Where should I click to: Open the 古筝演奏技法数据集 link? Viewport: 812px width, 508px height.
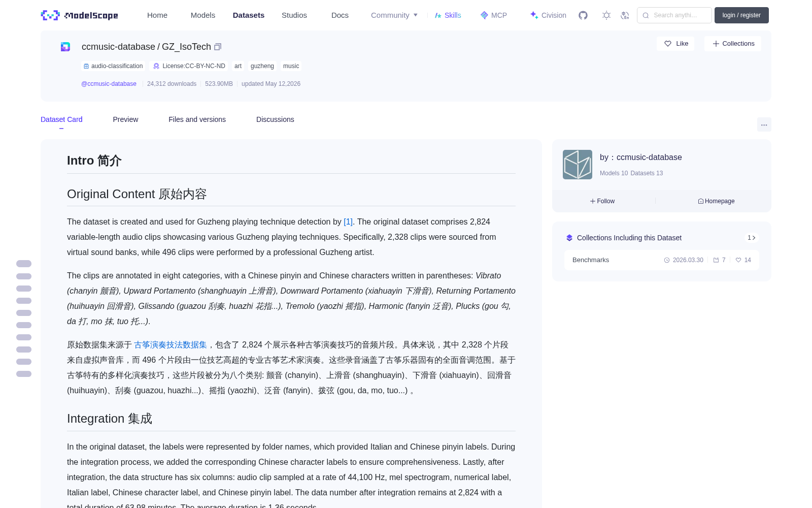point(171,345)
